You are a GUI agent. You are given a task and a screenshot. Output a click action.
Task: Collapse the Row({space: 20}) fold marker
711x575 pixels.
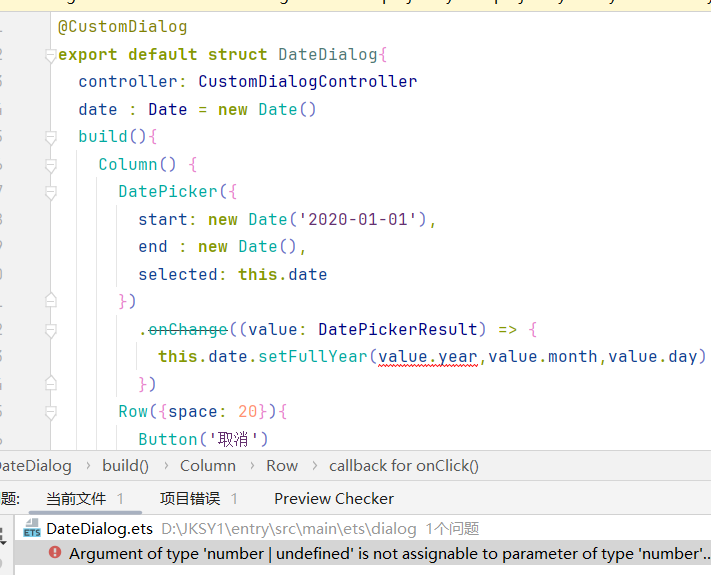51,413
